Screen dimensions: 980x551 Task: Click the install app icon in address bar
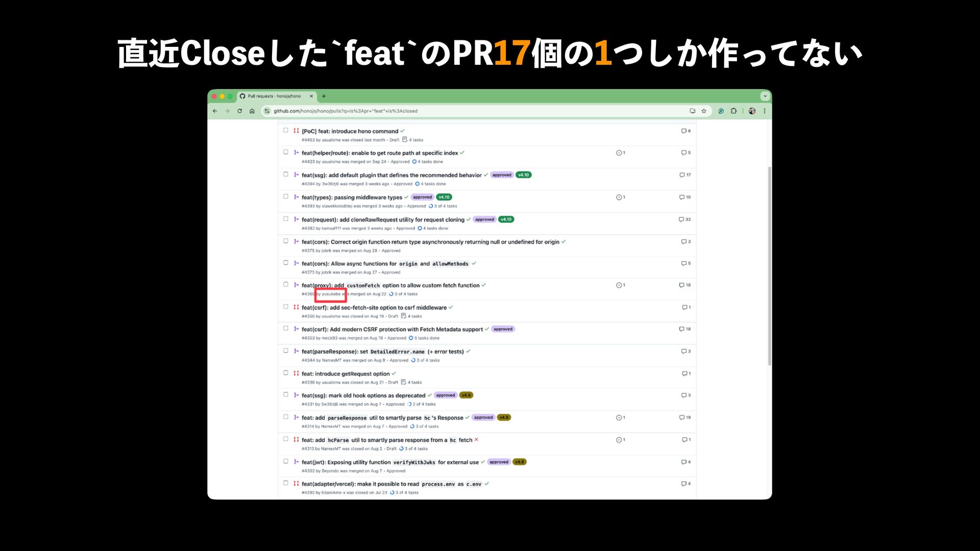[x=693, y=111]
